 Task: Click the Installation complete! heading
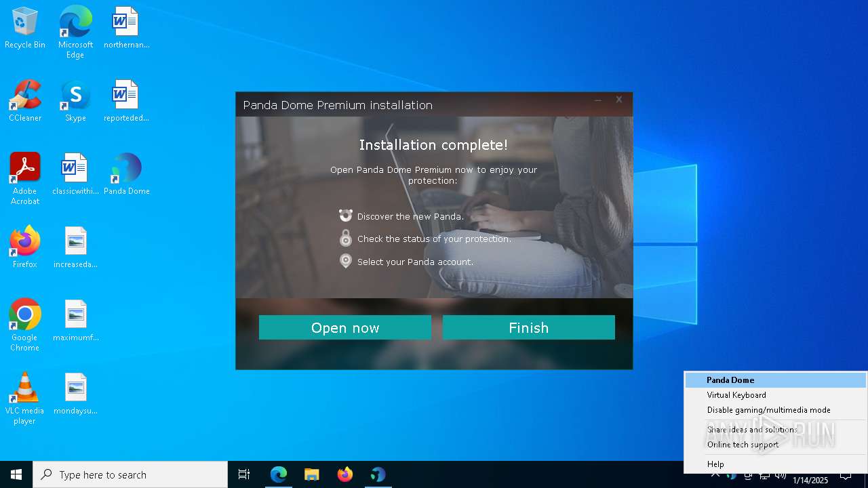pyautogui.click(x=433, y=144)
